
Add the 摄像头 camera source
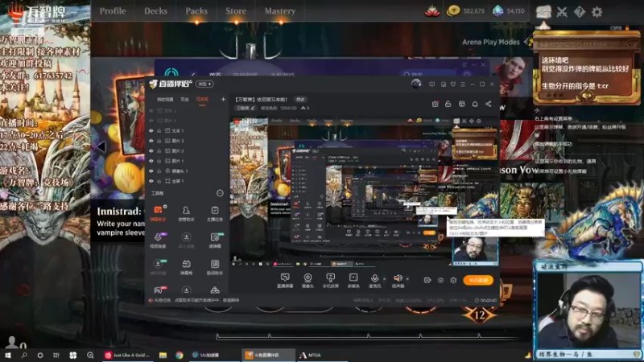pos(308,280)
